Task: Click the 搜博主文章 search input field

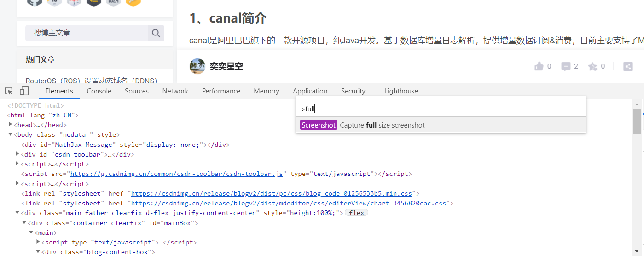Action: [87, 33]
